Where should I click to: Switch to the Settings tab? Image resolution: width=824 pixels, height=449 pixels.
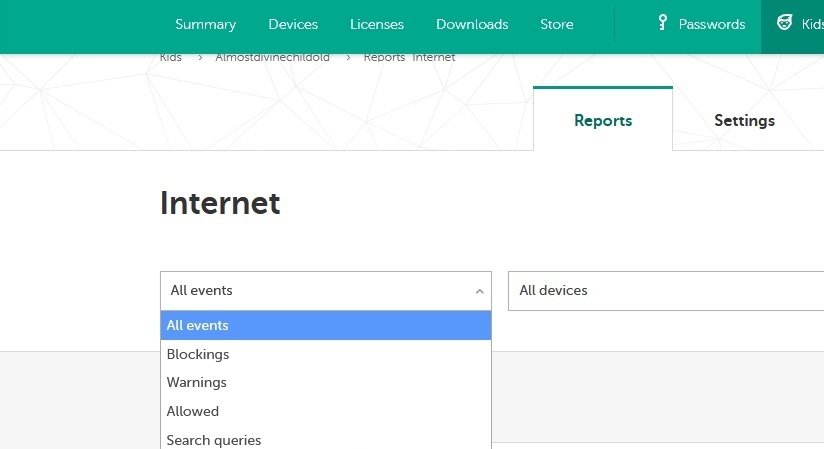(x=744, y=120)
